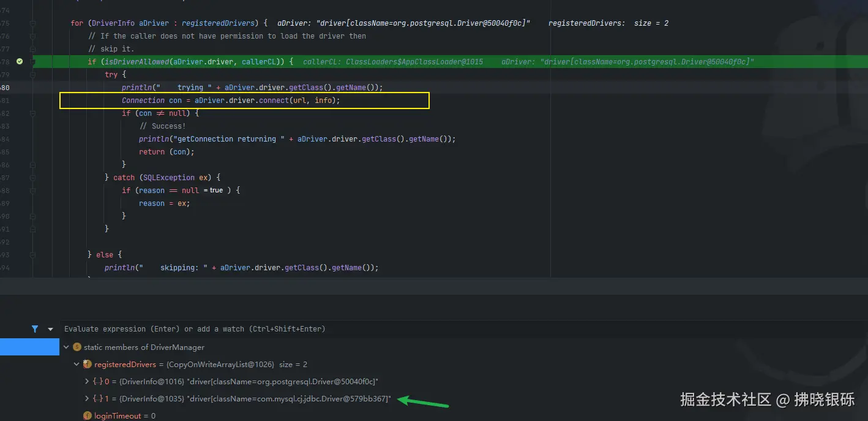Click the field icon beside loginTimeout

[88, 415]
